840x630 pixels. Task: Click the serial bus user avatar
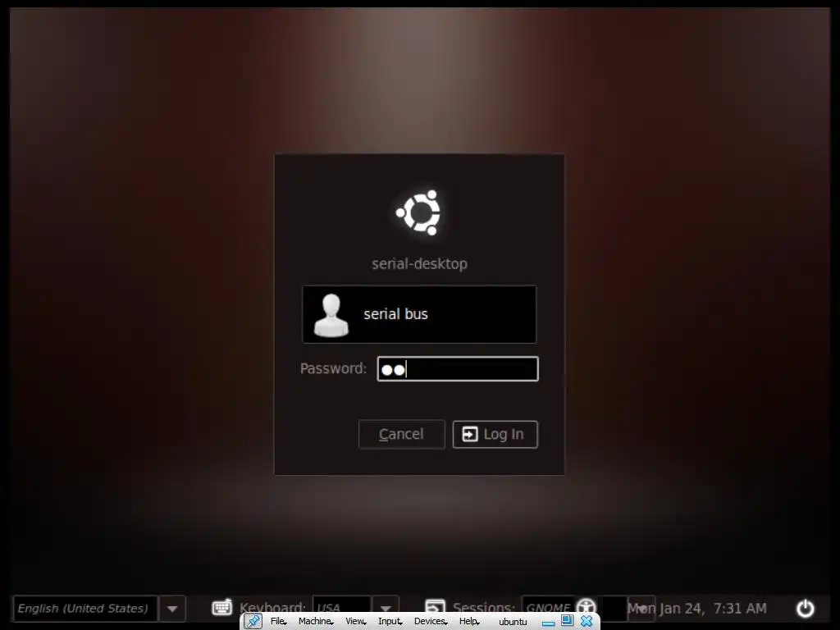point(331,315)
